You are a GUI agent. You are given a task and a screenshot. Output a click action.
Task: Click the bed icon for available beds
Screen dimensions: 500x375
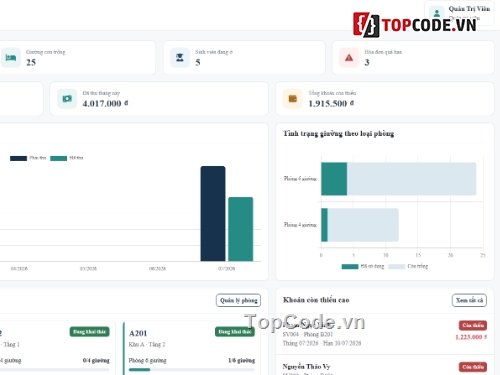coord(11,58)
